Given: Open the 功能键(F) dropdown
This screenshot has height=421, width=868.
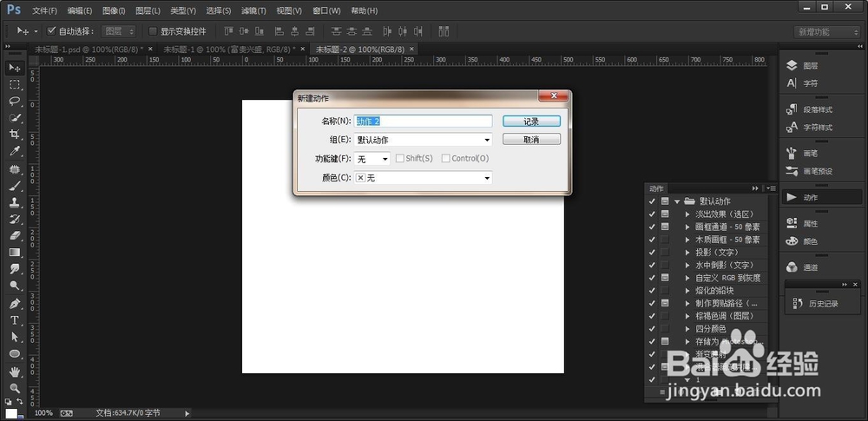Looking at the screenshot, I should coord(372,159).
